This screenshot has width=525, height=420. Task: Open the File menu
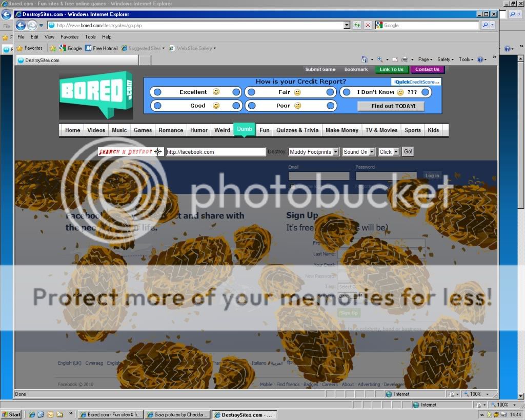tap(21, 37)
